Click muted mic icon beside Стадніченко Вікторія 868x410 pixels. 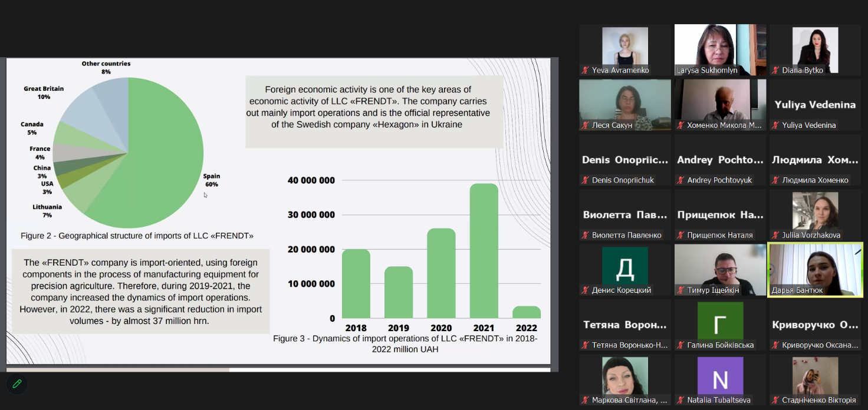tap(776, 401)
